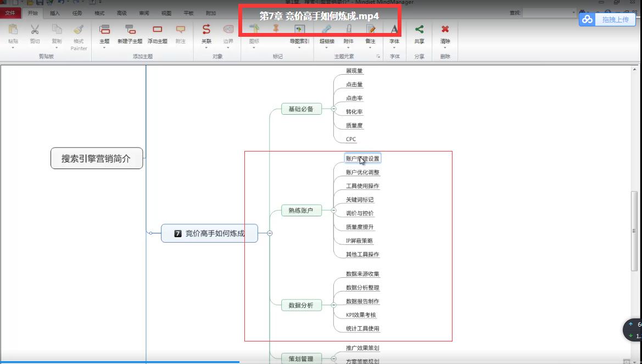The width and height of the screenshot is (642, 364).
Task: Select the CPC leaf topic
Action: coord(351,139)
